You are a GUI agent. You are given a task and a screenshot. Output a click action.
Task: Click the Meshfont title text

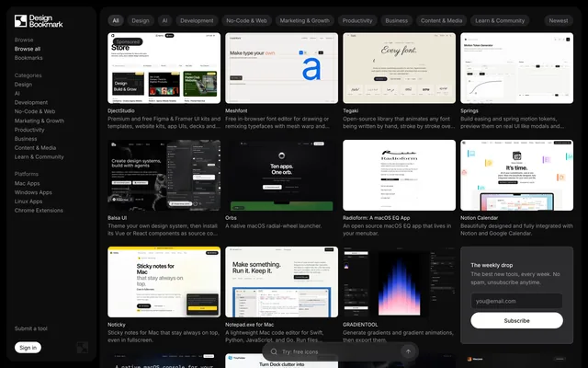click(x=236, y=110)
